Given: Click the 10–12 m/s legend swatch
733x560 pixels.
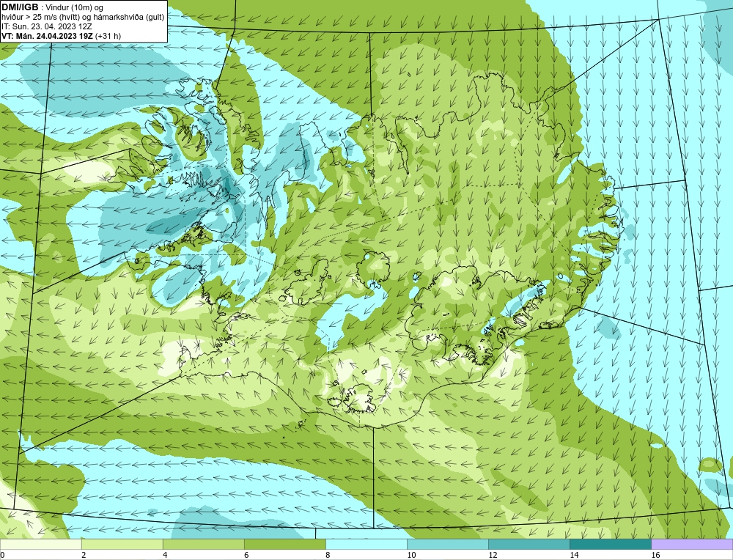Looking at the screenshot, I should click(447, 544).
